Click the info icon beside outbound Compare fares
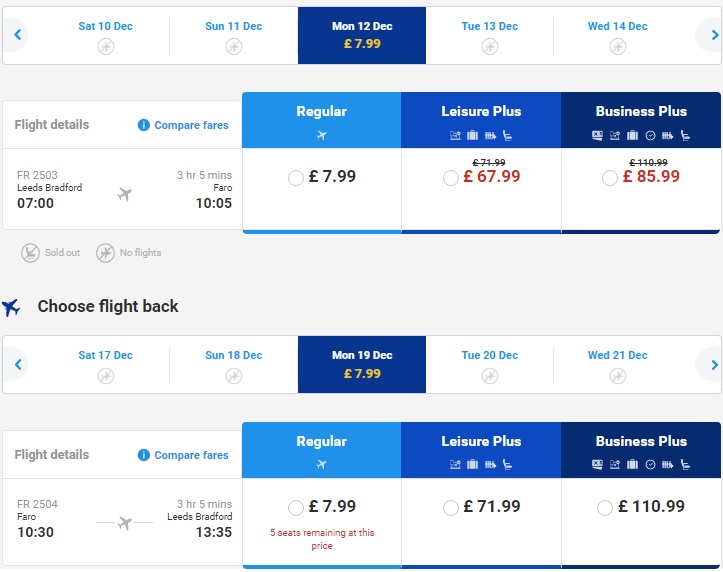Screen dimensions: 723x572 tap(143, 125)
